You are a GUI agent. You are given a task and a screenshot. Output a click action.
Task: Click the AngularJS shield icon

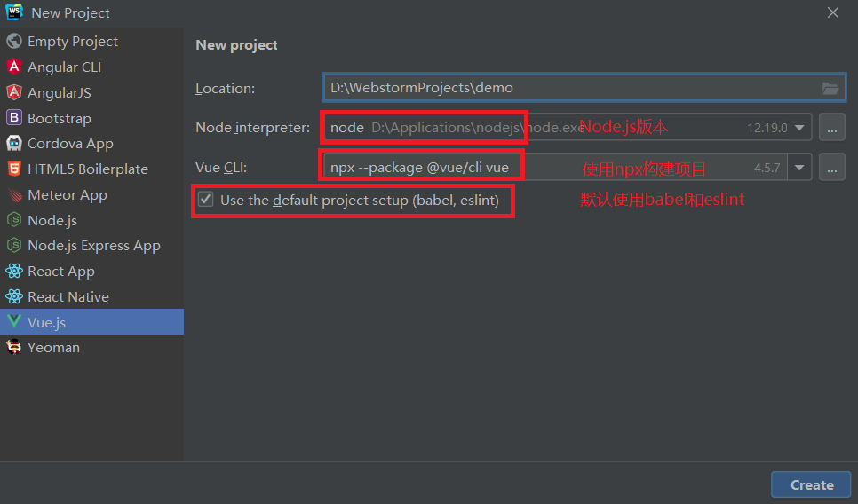13,92
